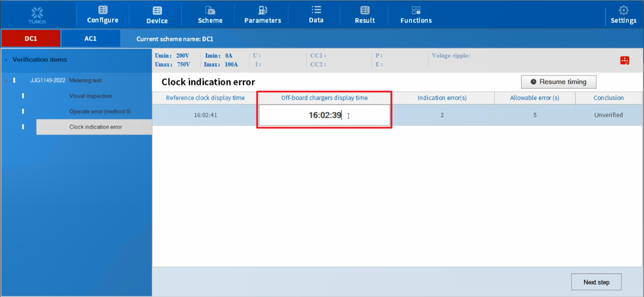
Task: Click the Resume timing button
Action: click(x=558, y=82)
